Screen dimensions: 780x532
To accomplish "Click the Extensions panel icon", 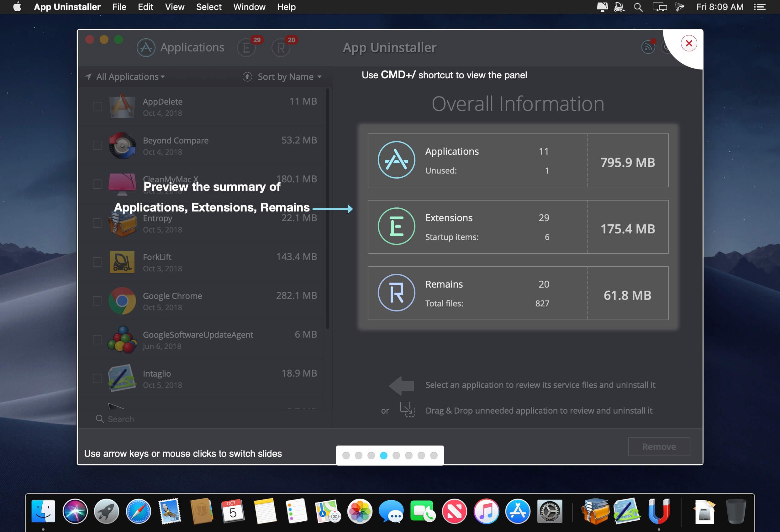I will [247, 47].
